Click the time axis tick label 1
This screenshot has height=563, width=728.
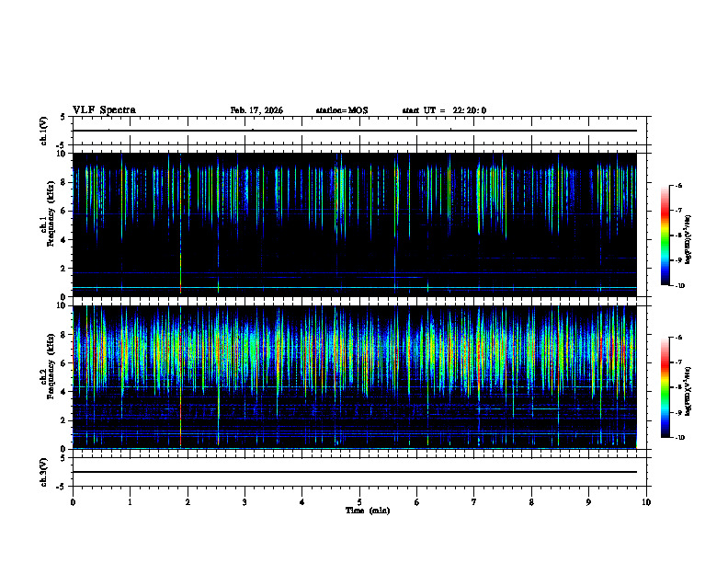pos(130,502)
